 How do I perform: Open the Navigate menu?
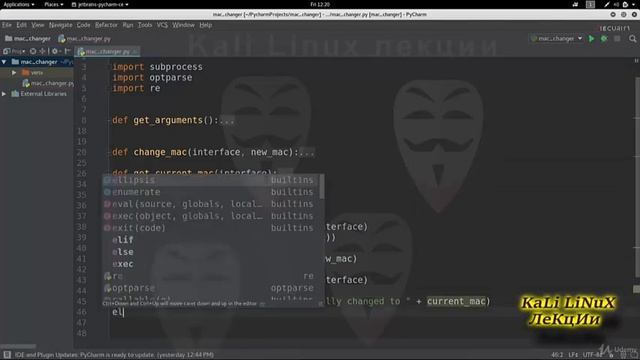tap(60, 25)
